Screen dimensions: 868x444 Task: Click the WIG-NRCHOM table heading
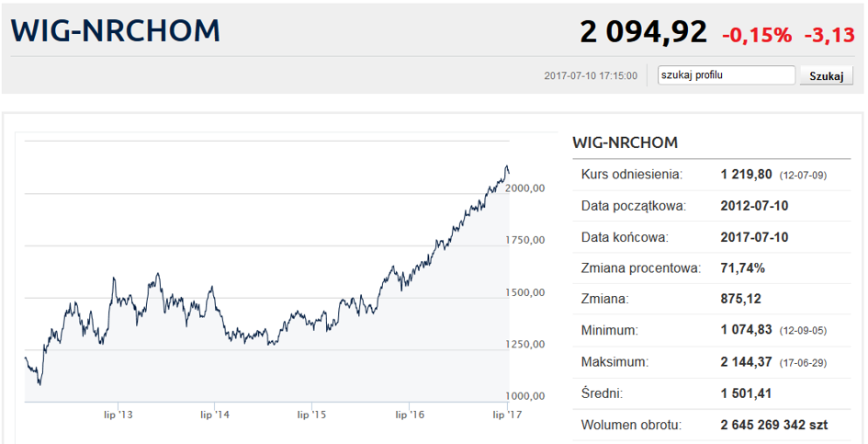click(x=625, y=142)
